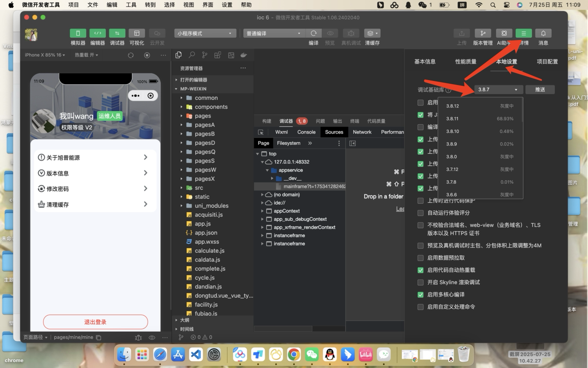
Task: Open the mini program capsule menu dots
Action: pos(136,96)
